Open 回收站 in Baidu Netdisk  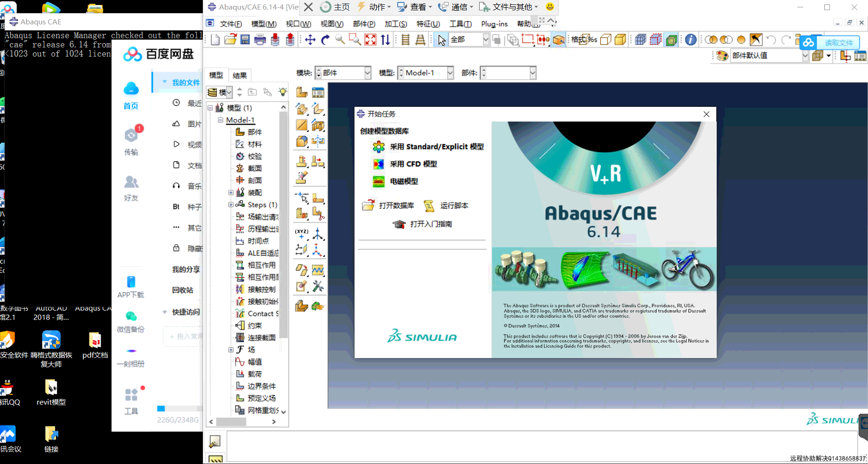click(x=182, y=290)
